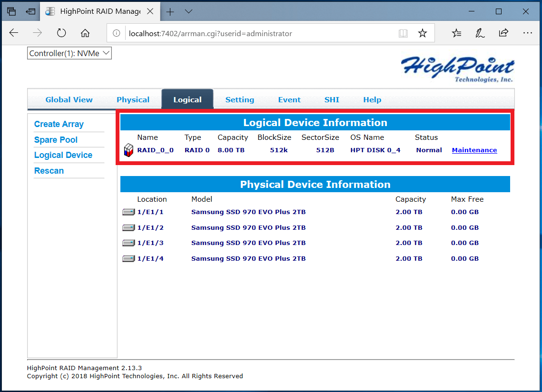This screenshot has width=542, height=392.
Task: Click location 1/E1/2
Action: (x=150, y=227)
